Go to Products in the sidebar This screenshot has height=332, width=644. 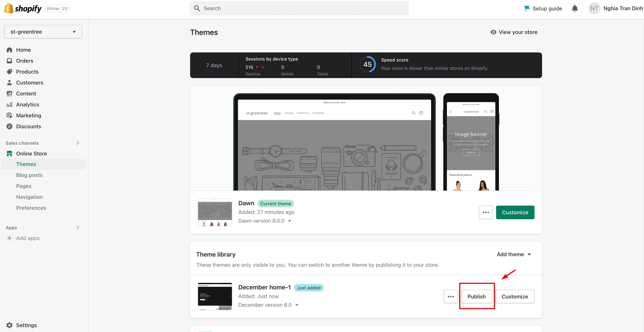[x=27, y=72]
